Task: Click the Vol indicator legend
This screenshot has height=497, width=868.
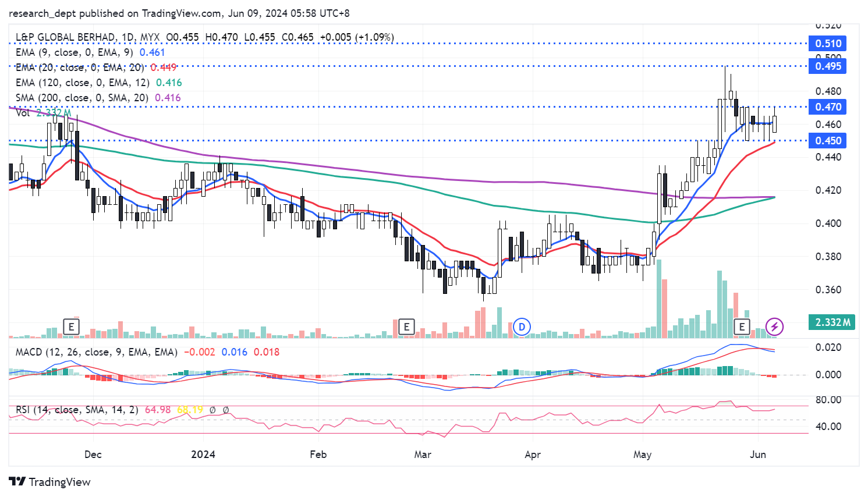Action: point(23,113)
